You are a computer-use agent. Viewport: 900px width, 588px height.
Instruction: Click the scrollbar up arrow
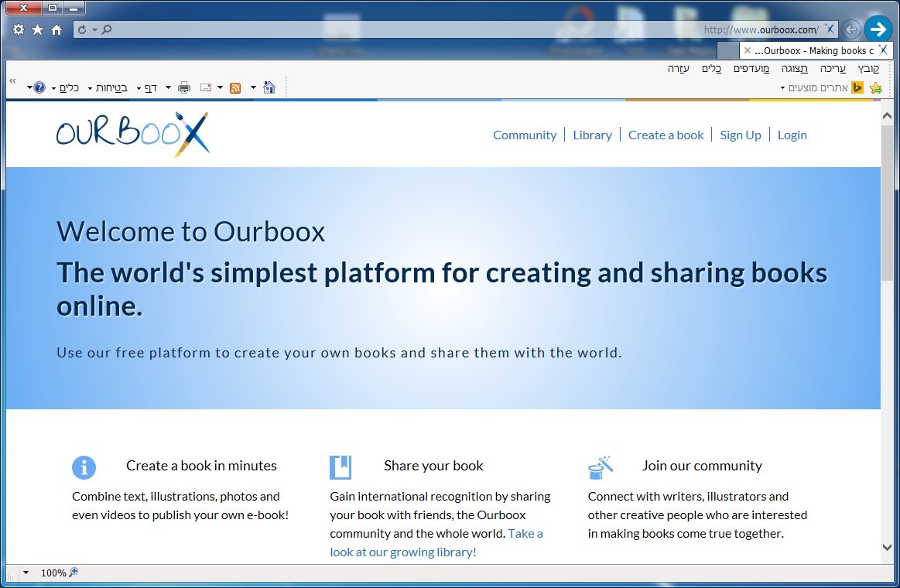coord(887,116)
